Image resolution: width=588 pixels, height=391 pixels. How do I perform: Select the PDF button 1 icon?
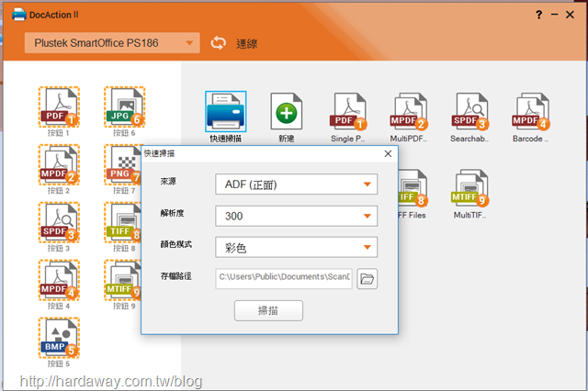(x=59, y=107)
